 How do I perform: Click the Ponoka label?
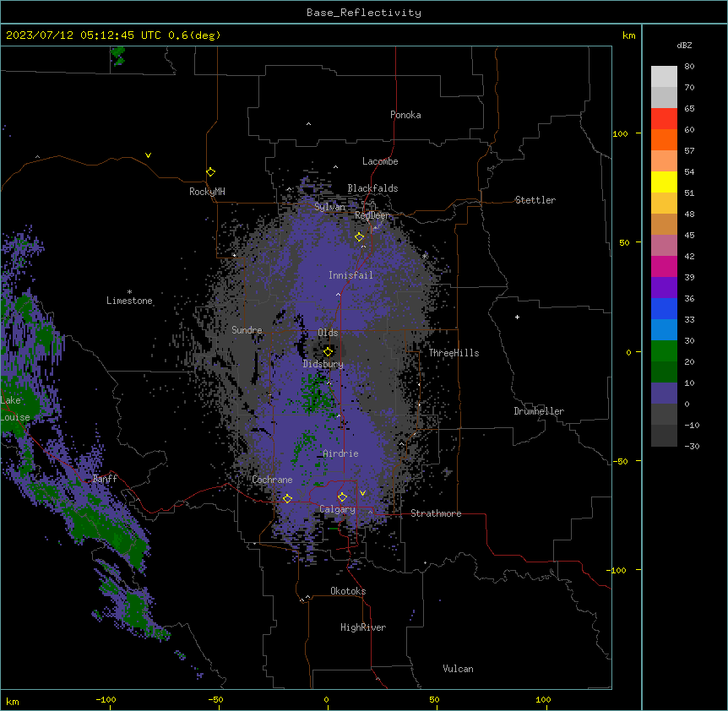tap(405, 115)
